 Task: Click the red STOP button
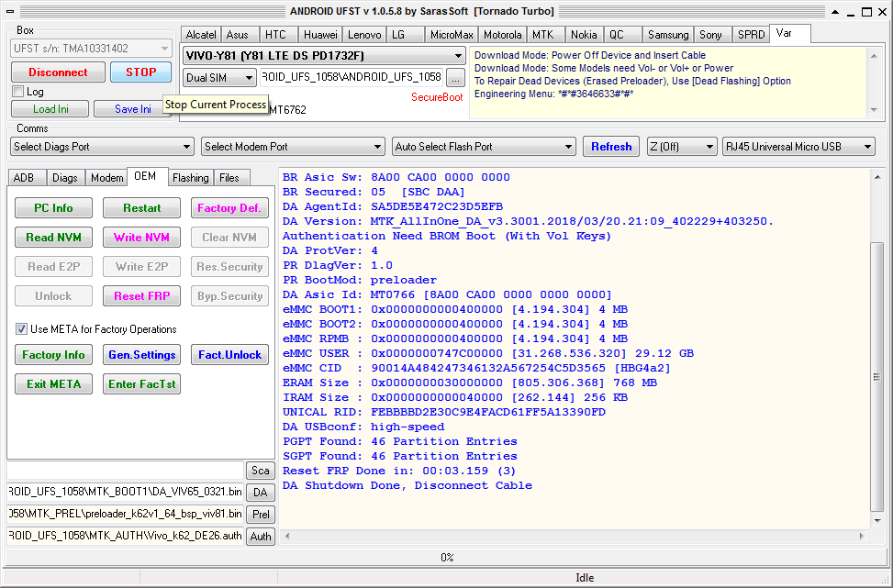(x=140, y=72)
